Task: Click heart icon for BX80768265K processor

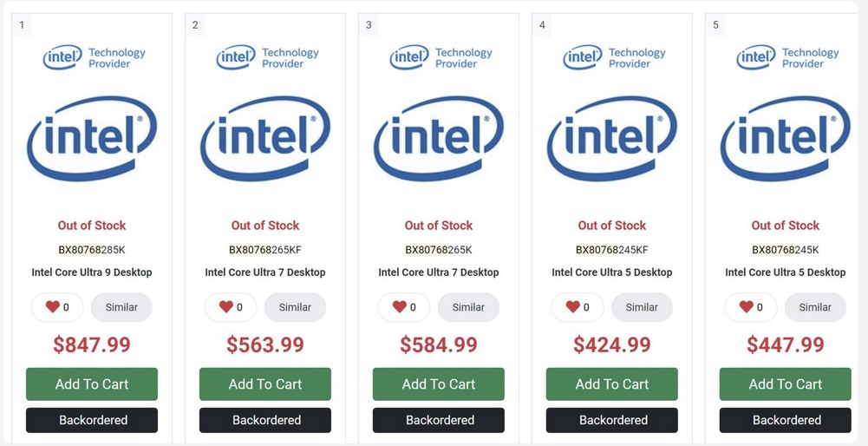Action: [x=401, y=307]
